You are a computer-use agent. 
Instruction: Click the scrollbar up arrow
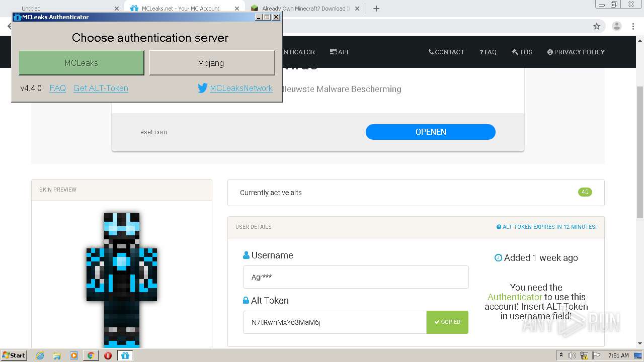[640, 40]
